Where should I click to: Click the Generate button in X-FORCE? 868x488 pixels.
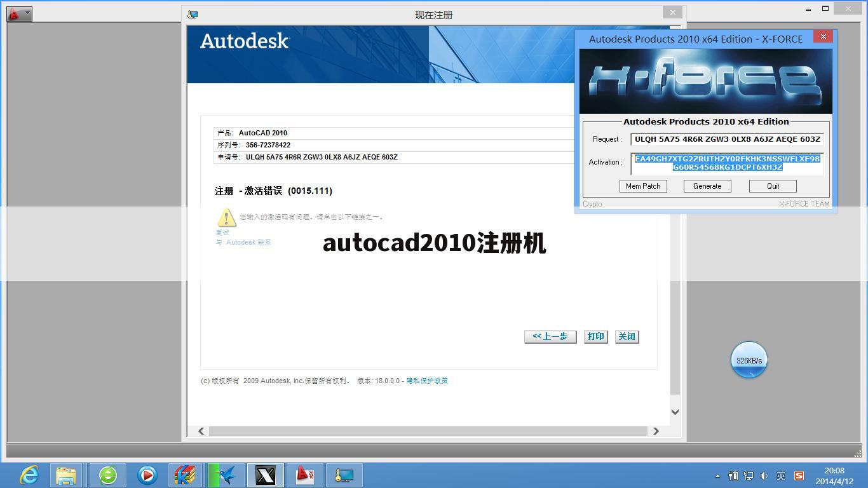(x=707, y=186)
